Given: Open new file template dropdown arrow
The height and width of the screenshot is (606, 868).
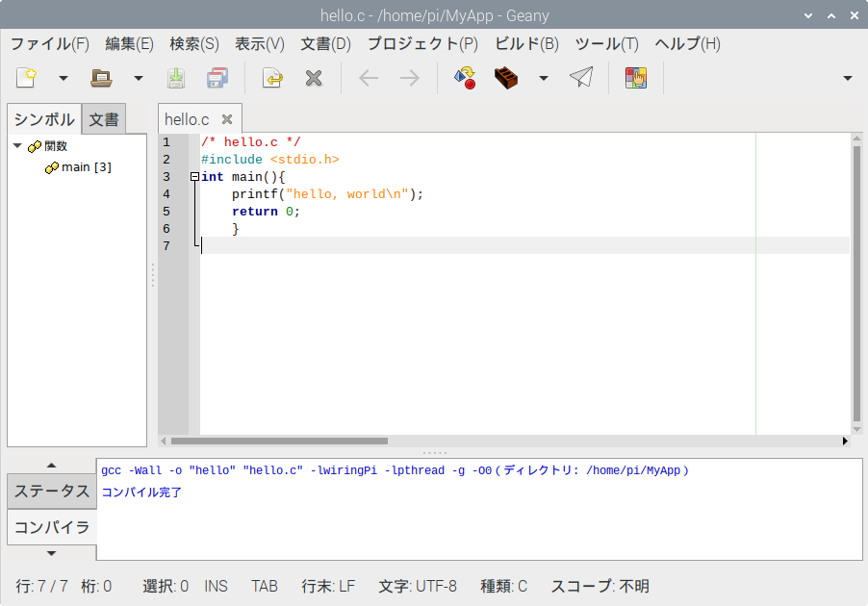Looking at the screenshot, I should click(64, 78).
